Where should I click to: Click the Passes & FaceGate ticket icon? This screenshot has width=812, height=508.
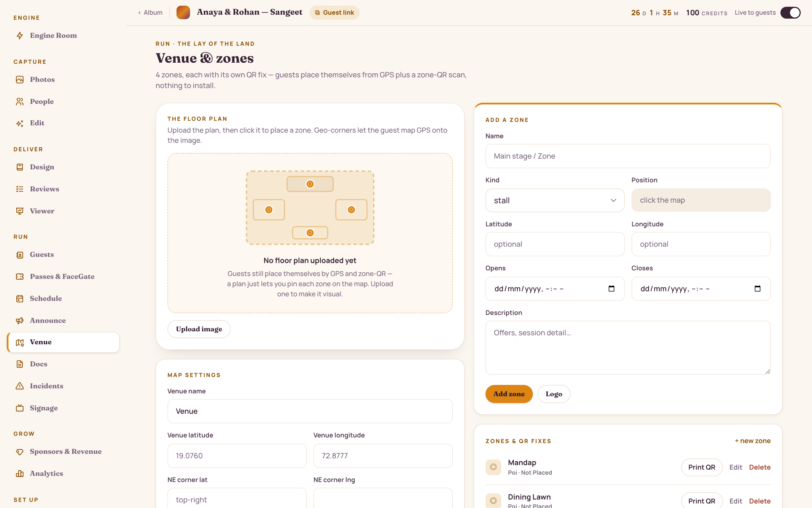tap(20, 277)
